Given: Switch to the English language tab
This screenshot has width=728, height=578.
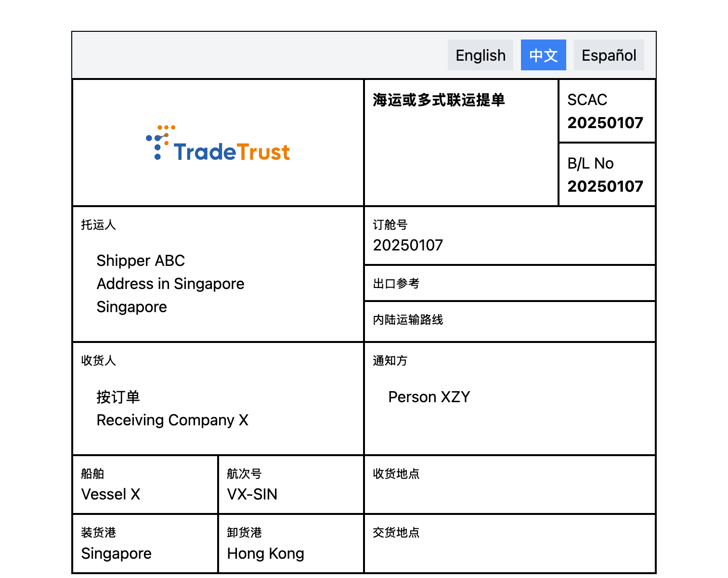Looking at the screenshot, I should tap(480, 55).
